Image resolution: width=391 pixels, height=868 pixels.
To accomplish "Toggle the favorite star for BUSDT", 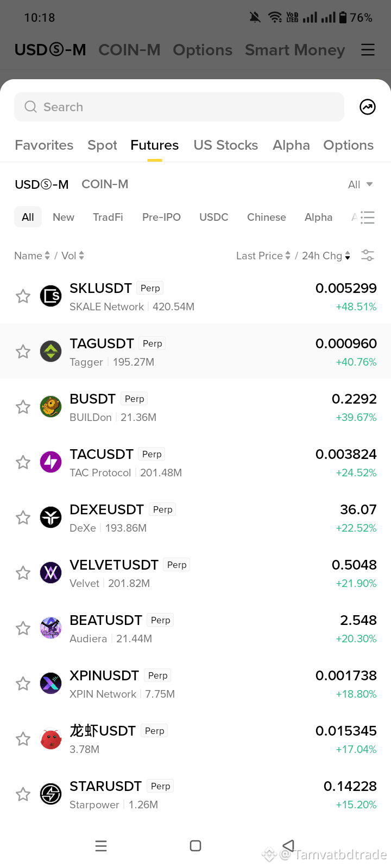I will tap(23, 407).
